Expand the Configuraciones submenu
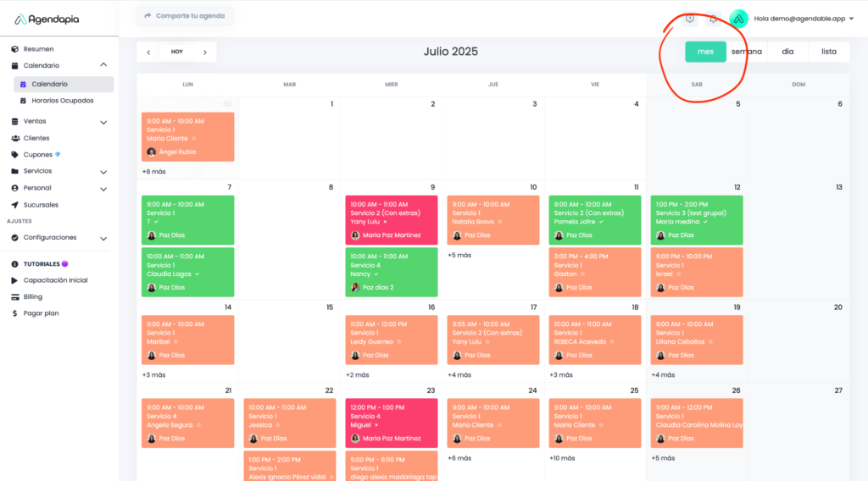 (103, 238)
